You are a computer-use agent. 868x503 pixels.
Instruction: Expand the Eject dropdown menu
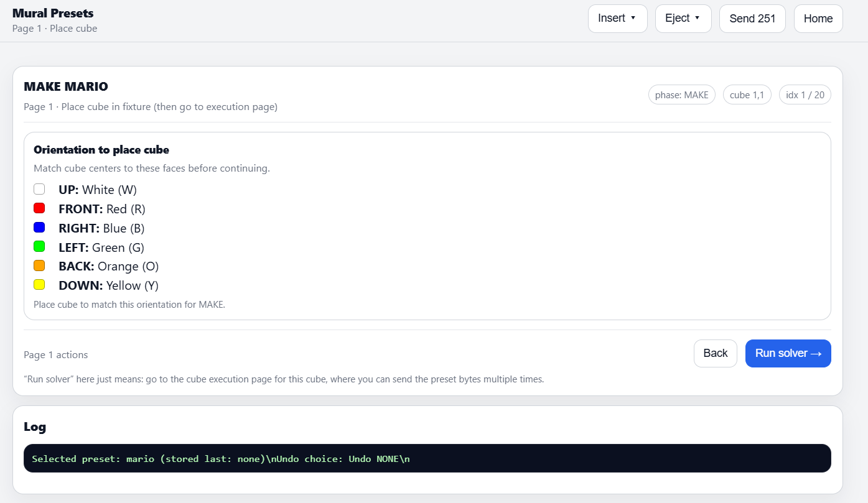(x=683, y=19)
